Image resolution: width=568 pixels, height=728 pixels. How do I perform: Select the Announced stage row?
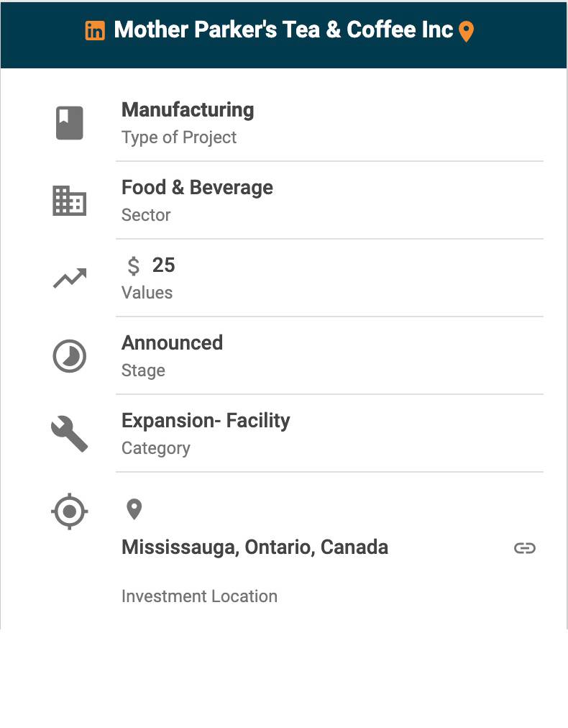click(329, 355)
